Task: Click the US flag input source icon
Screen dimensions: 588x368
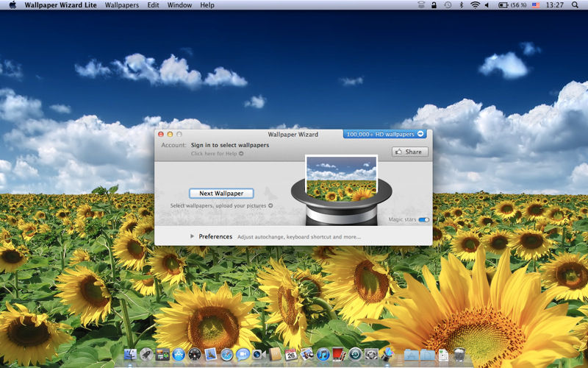Action: [536, 5]
